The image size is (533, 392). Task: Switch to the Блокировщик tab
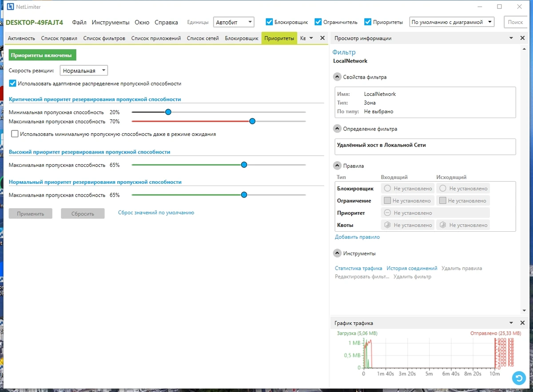click(x=242, y=38)
